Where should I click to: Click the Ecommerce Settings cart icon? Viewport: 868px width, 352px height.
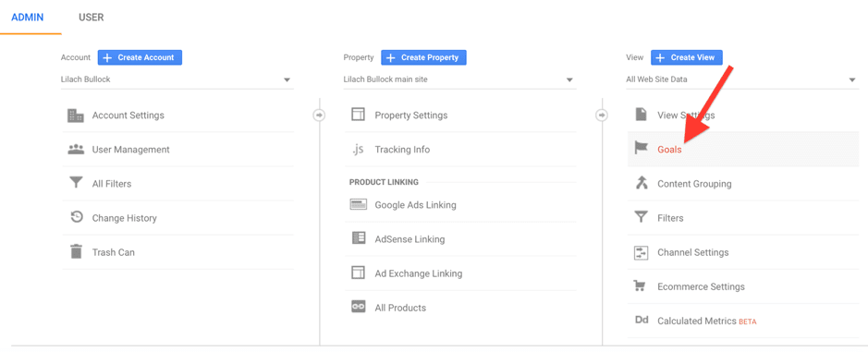tap(641, 286)
